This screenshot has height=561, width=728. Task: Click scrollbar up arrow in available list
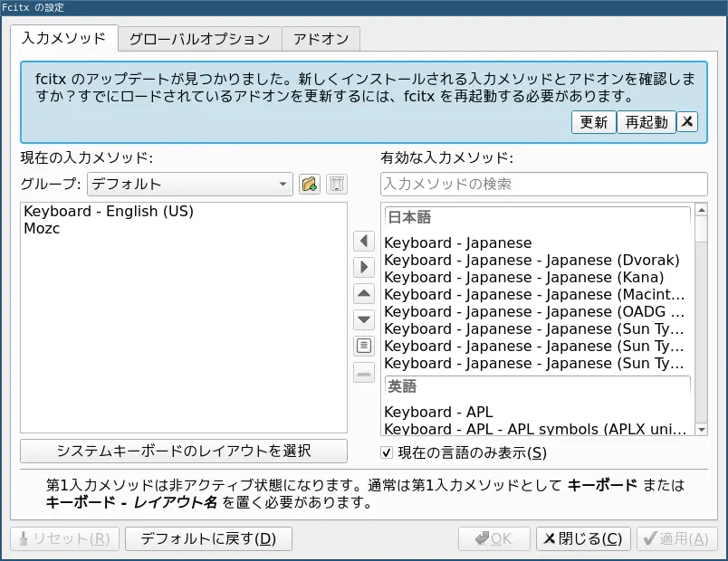pyautogui.click(x=702, y=210)
